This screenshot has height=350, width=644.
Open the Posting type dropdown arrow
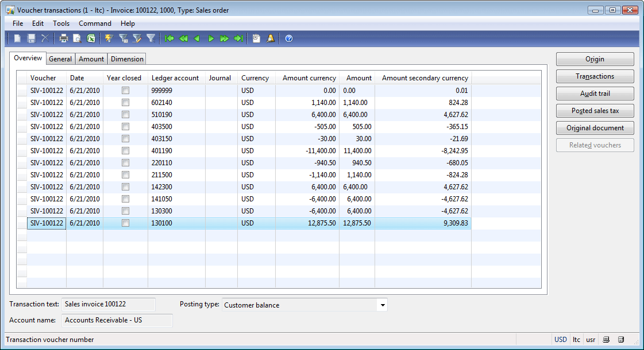coord(383,305)
